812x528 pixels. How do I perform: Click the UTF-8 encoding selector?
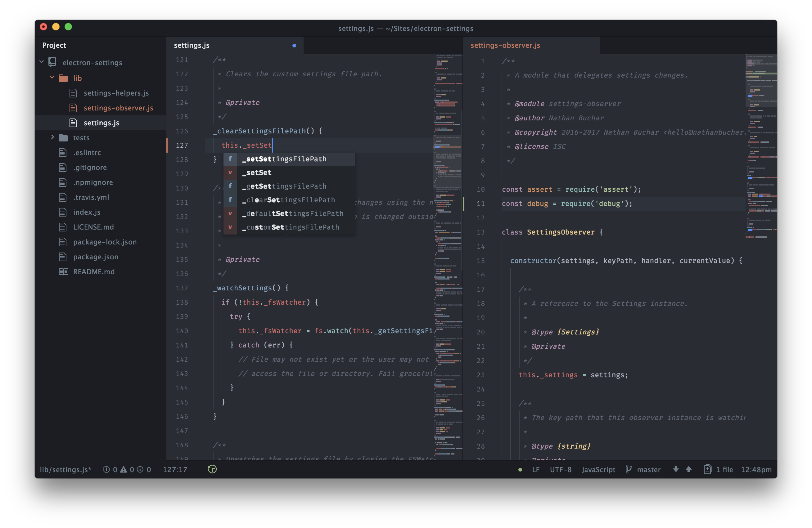560,470
